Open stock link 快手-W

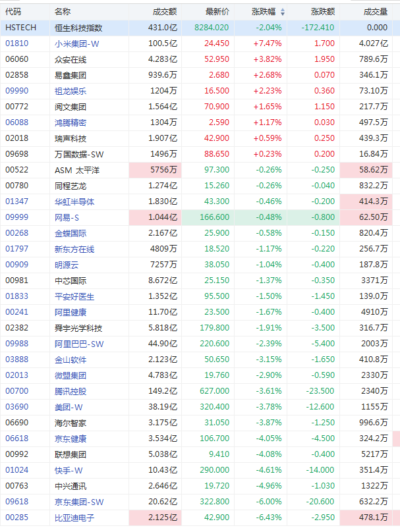(x=69, y=470)
